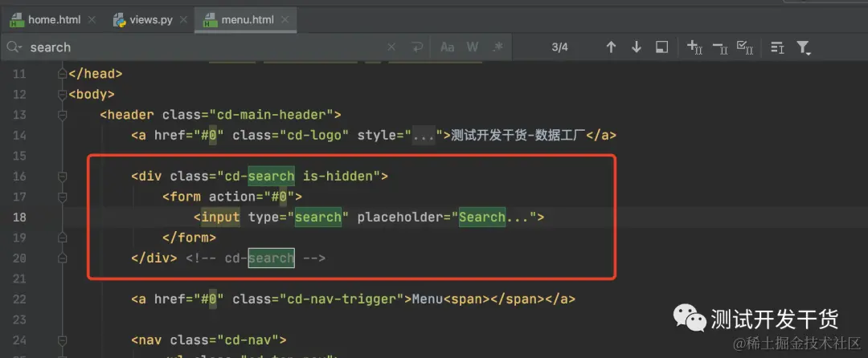Select all occurrences with the checkmark icon
The height and width of the screenshot is (358, 868).
point(744,47)
